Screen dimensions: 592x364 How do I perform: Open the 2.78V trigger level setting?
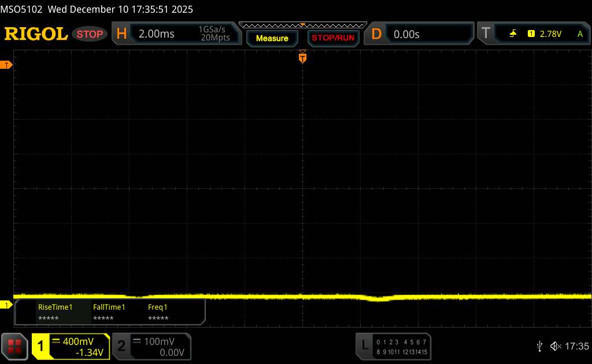(550, 34)
